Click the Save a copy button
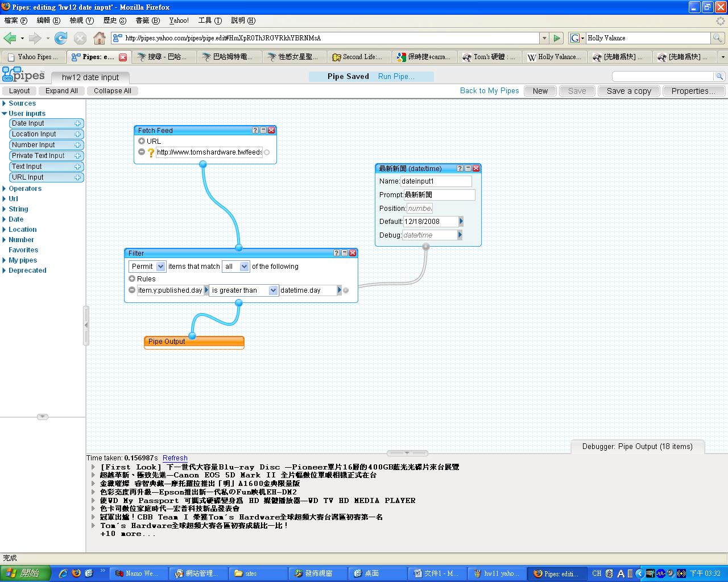Screen dimensions: 728x582 (x=628, y=91)
